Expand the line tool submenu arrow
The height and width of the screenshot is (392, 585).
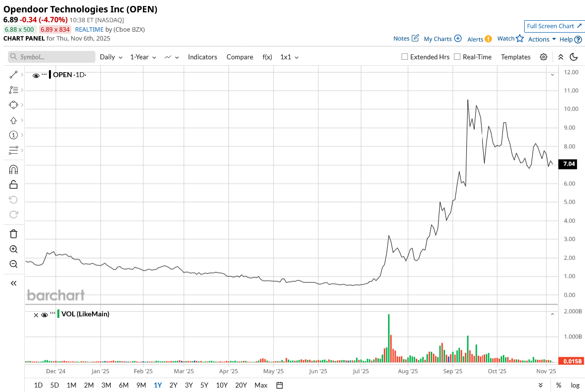click(x=22, y=75)
